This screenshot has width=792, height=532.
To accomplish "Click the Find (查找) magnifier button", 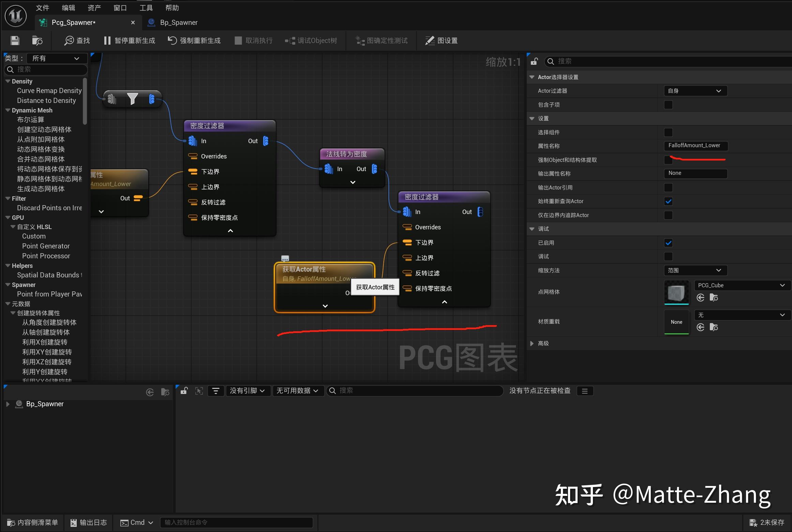I will tap(69, 41).
